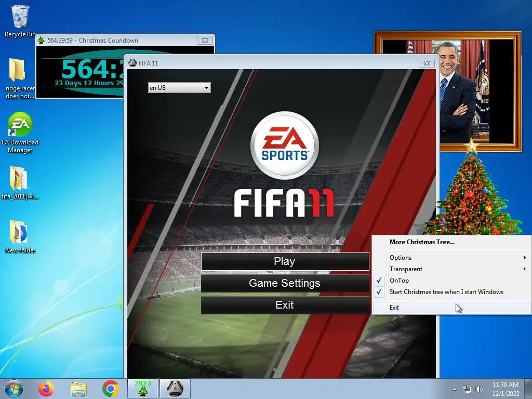
Task: Choose Exit in the Christmas tree context menu
Action: (x=451, y=308)
